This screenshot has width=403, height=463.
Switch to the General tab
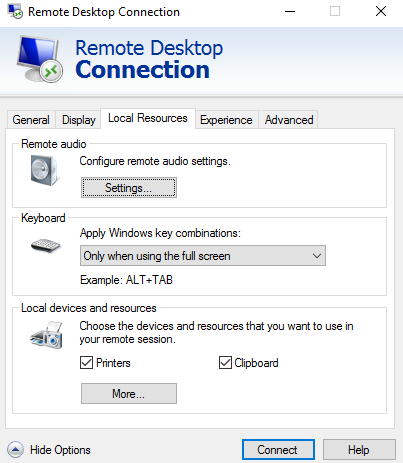point(31,120)
